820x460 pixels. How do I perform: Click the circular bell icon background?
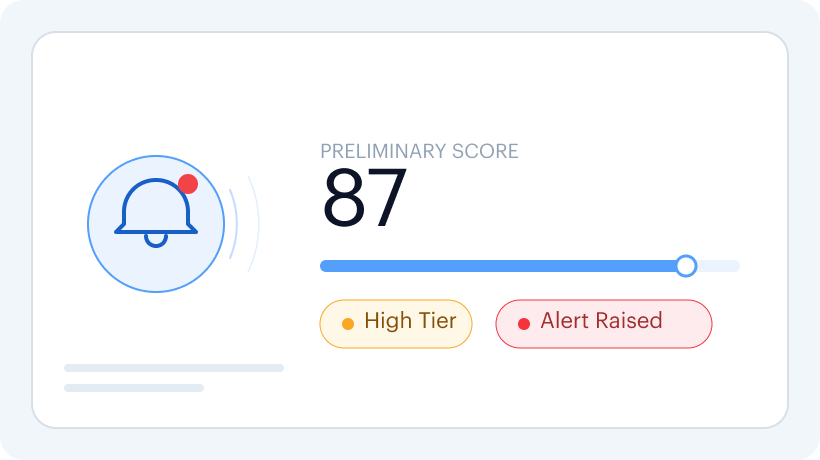point(156,224)
